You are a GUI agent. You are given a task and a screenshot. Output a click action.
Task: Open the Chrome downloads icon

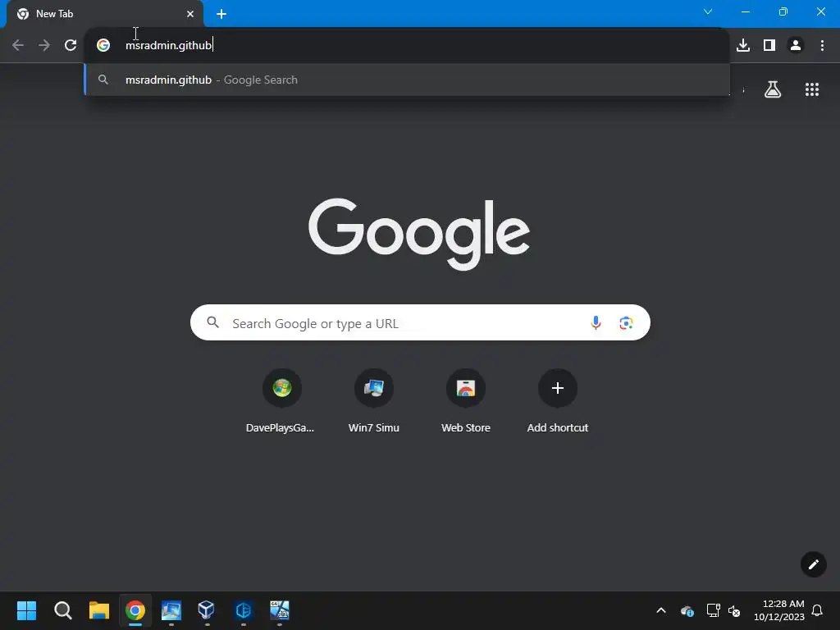pos(743,45)
